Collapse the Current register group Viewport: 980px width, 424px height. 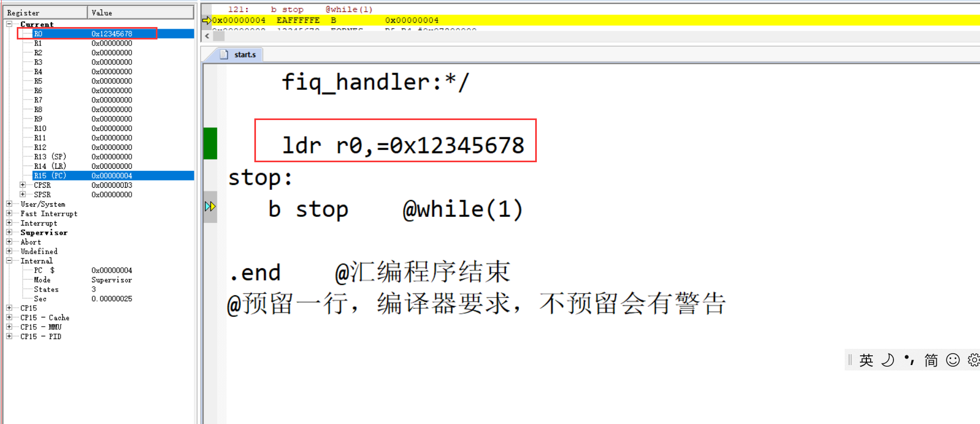click(x=9, y=24)
